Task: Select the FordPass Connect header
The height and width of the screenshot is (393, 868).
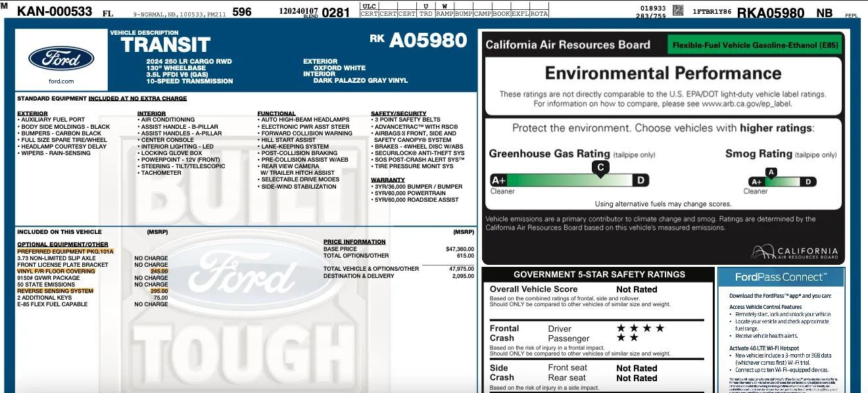Action: [x=780, y=277]
